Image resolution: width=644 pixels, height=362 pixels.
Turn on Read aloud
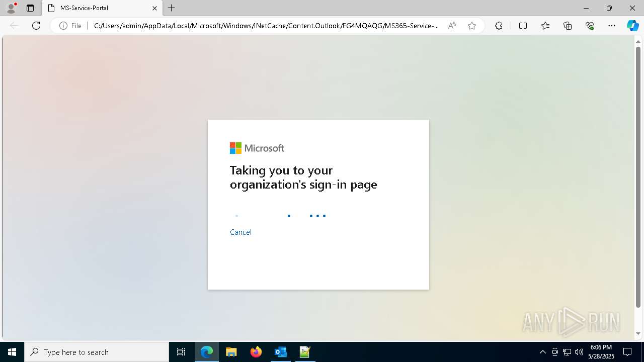point(452,26)
